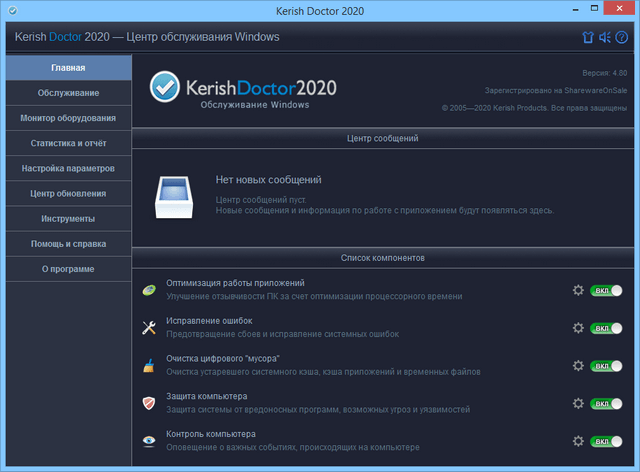
Task: Open Настройка параметров
Action: click(69, 168)
